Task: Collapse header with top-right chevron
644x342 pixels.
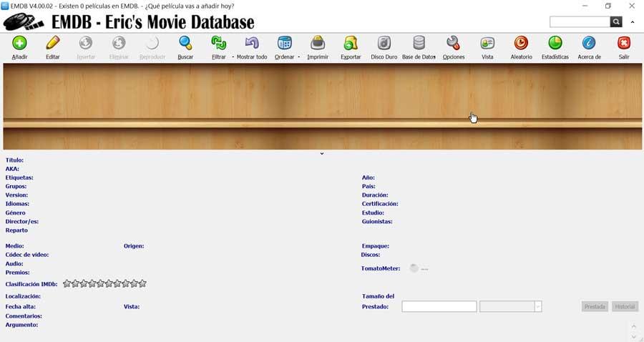Action: (633, 22)
